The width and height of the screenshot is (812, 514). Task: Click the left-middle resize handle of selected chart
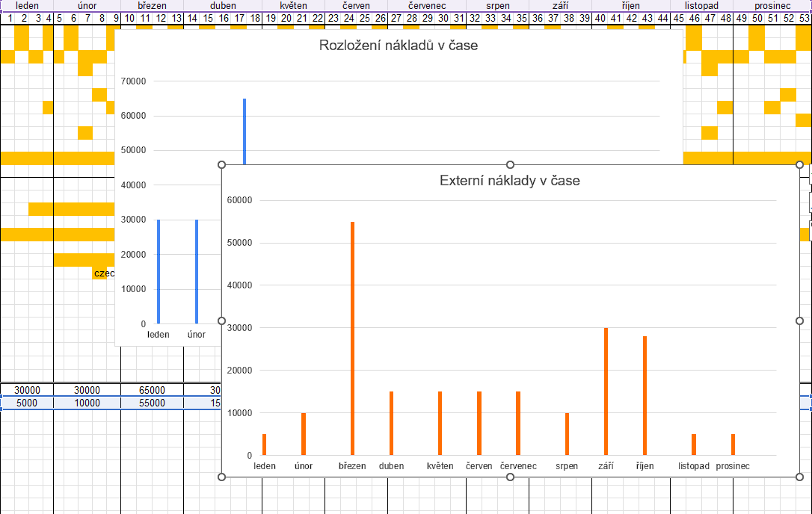(x=221, y=321)
